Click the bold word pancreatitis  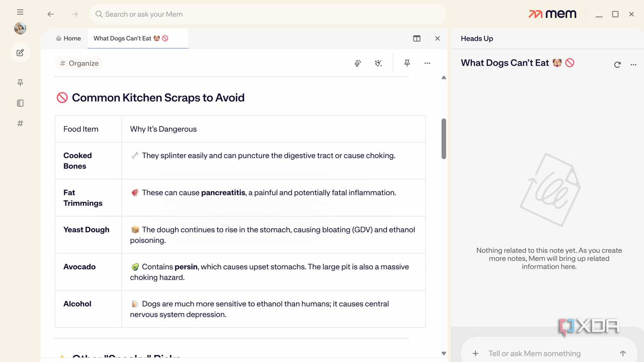[223, 193]
